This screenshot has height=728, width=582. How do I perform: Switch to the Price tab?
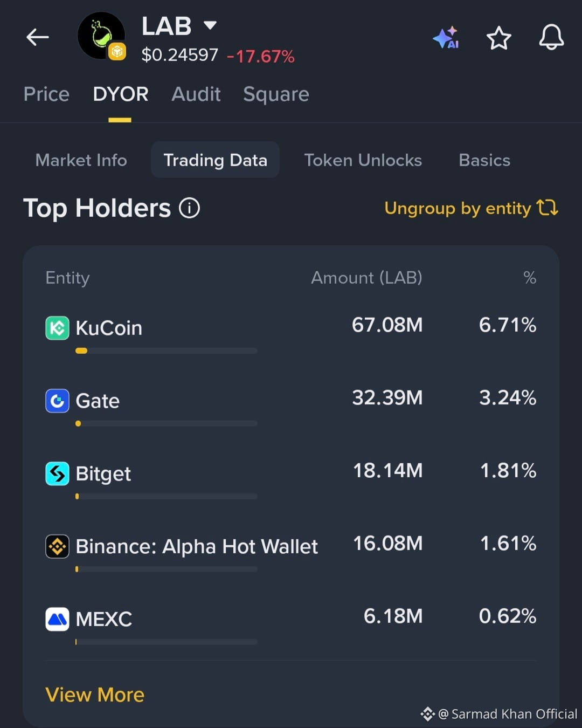(46, 94)
